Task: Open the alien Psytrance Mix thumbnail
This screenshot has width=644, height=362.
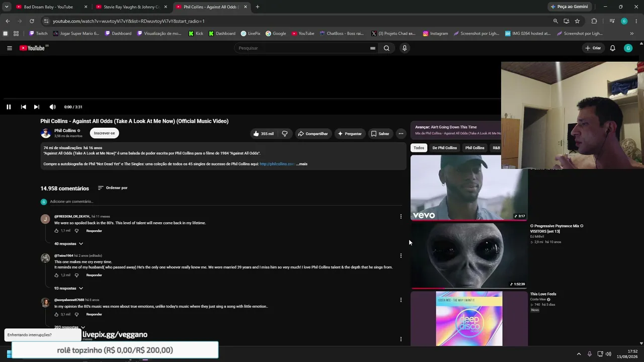Action: [469, 256]
